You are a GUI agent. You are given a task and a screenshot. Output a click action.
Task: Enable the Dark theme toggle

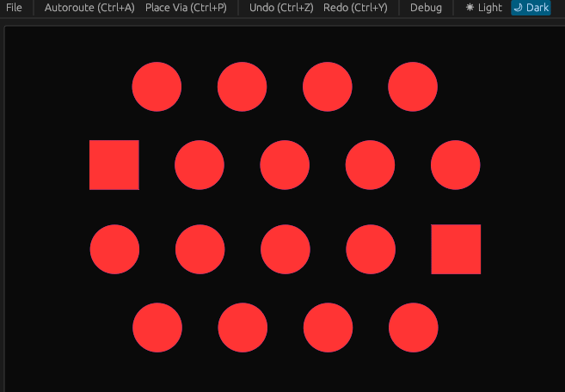(x=531, y=8)
